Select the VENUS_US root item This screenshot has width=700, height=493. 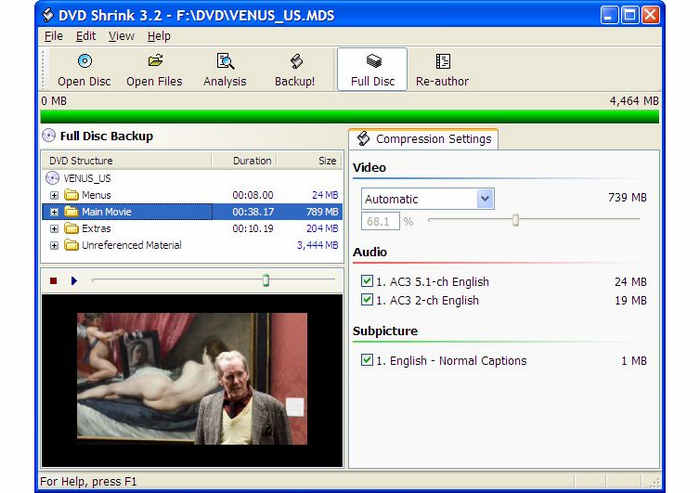pos(87,178)
